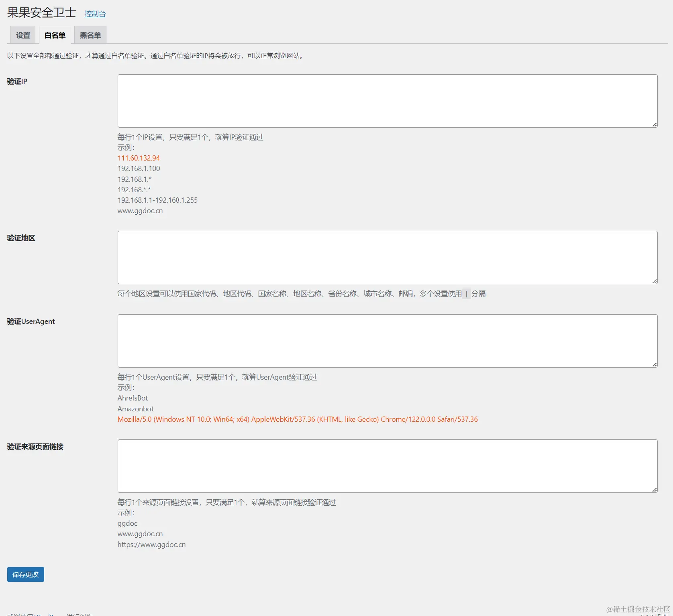Click the 验证来源页面链接 field label
The width and height of the screenshot is (673, 616).
[35, 447]
